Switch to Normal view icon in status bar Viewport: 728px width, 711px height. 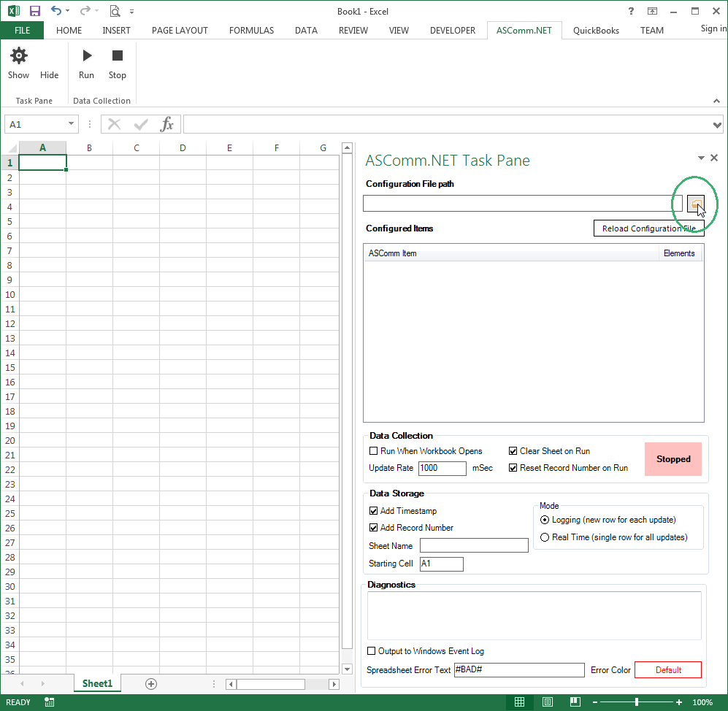pos(520,702)
